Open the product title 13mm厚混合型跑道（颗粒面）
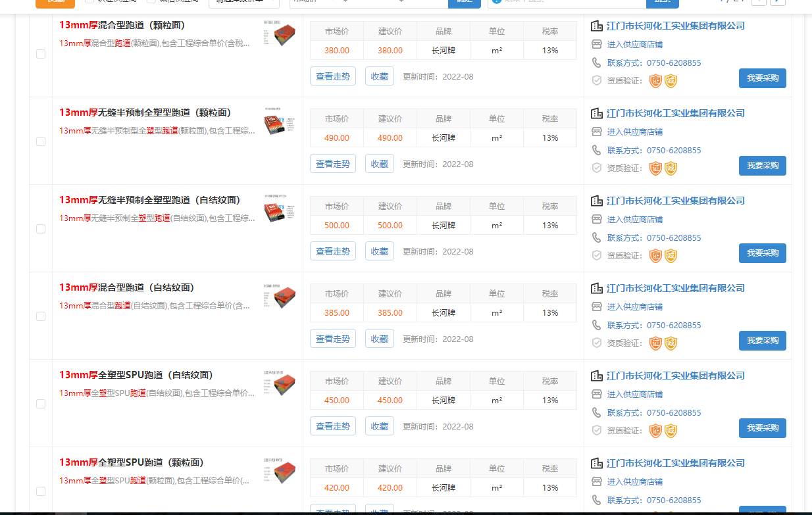Image resolution: width=812 pixels, height=515 pixels. (x=122, y=25)
